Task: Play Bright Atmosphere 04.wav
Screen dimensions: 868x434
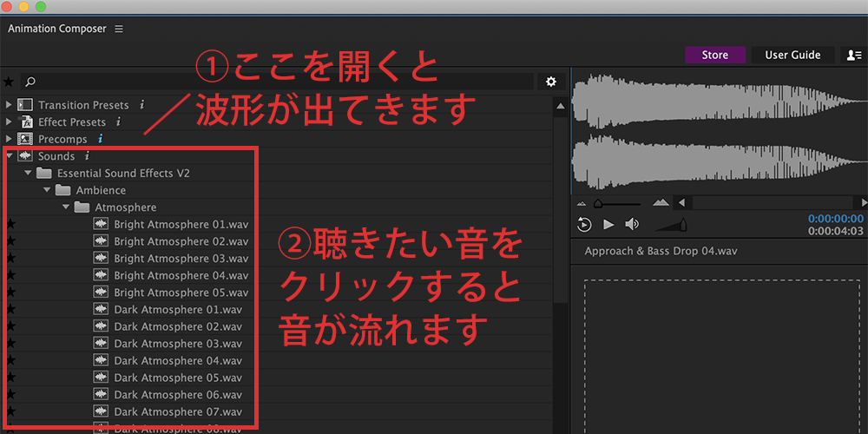Action: [x=181, y=275]
